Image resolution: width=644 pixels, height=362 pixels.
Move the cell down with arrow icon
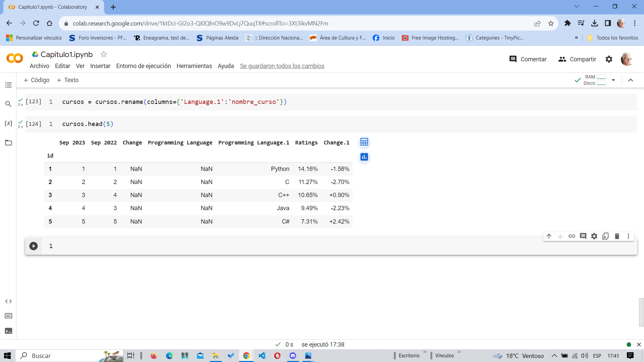(560, 236)
